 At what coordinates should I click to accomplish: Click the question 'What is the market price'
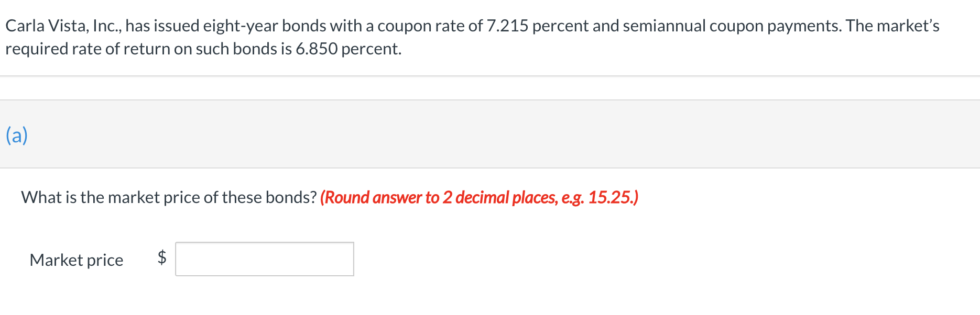[169, 197]
